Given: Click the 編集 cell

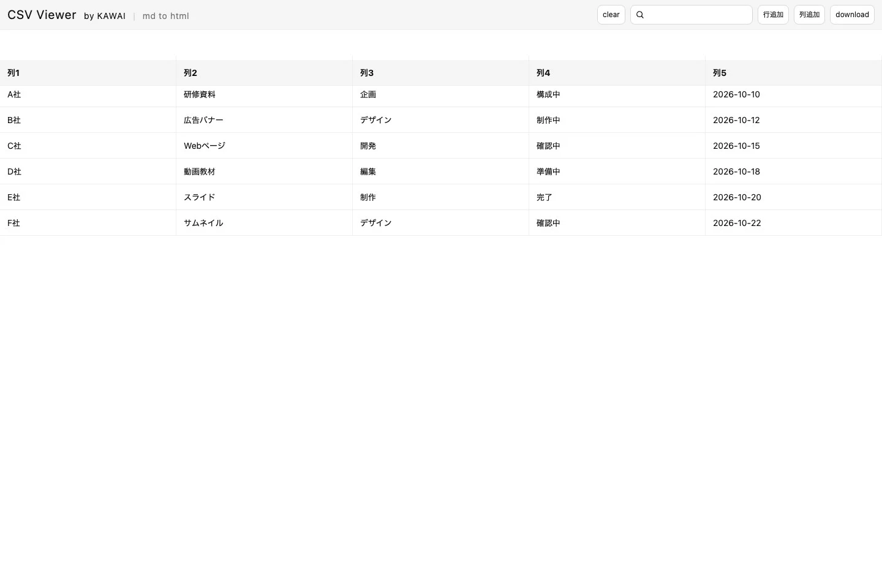Looking at the screenshot, I should pos(441,171).
